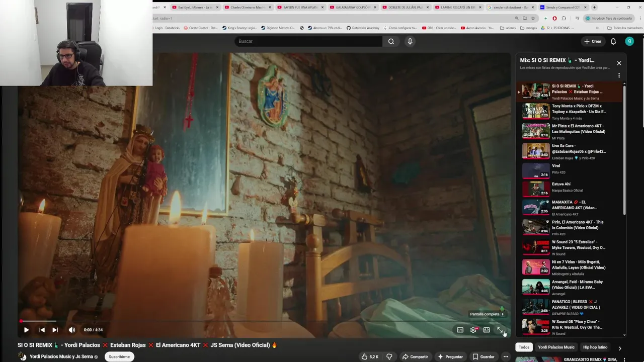Toggle subtitles in the video player
This screenshot has height=362, width=644.
pos(460,330)
